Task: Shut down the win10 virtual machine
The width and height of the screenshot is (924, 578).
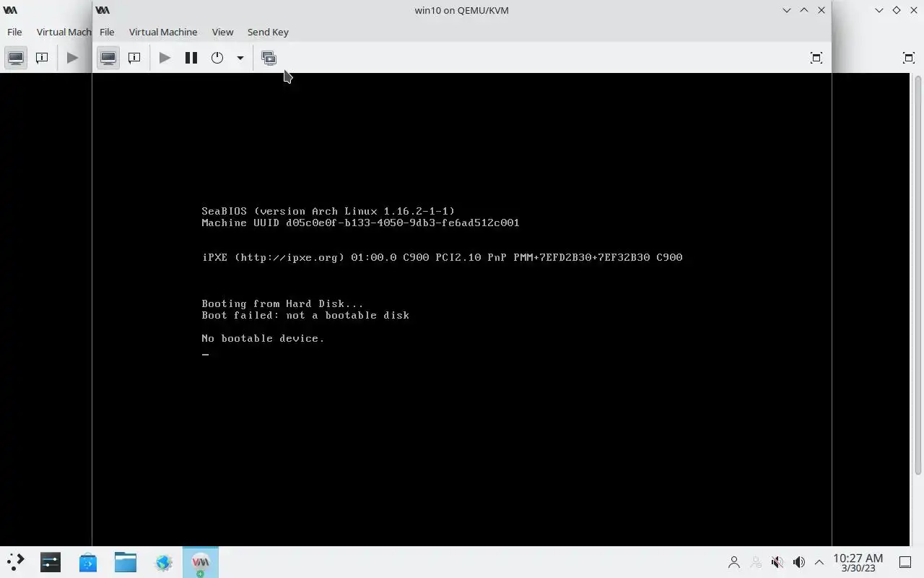Action: [x=217, y=58]
